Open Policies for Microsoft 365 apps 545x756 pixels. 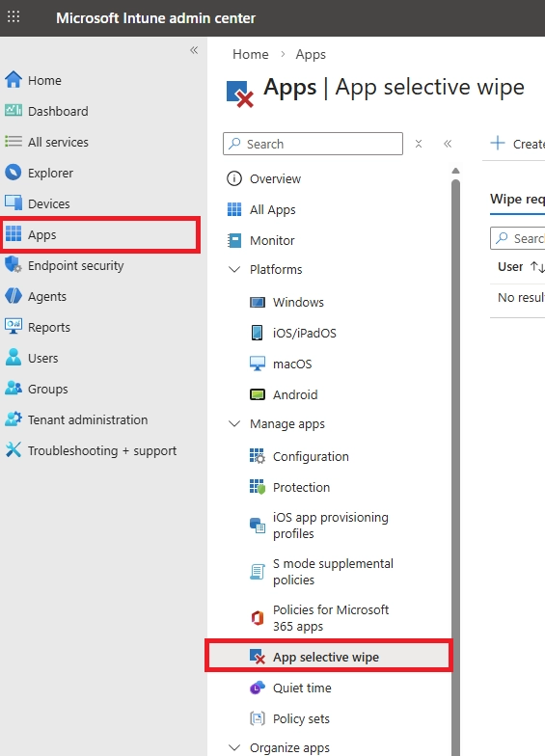coord(330,618)
